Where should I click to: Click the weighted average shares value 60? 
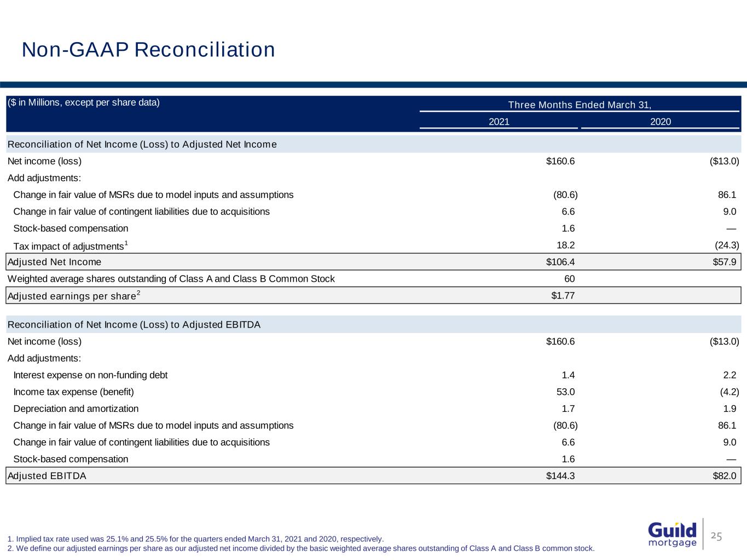(x=569, y=279)
